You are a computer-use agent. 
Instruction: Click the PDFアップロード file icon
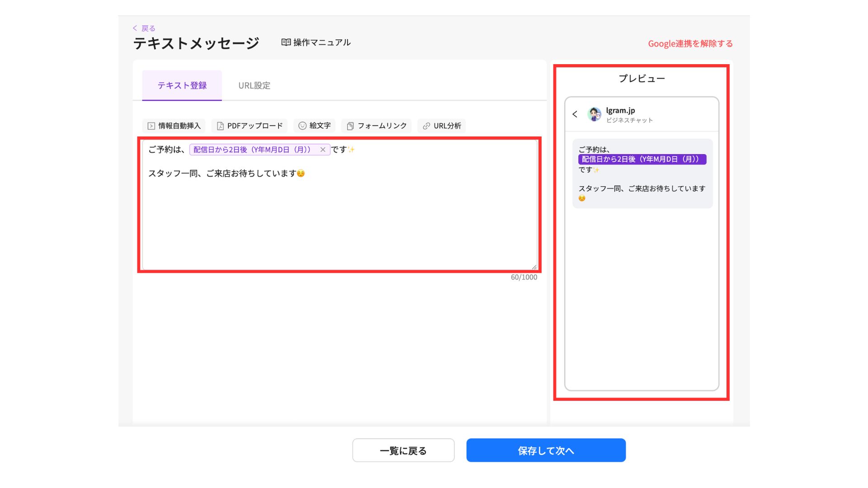[220, 126]
